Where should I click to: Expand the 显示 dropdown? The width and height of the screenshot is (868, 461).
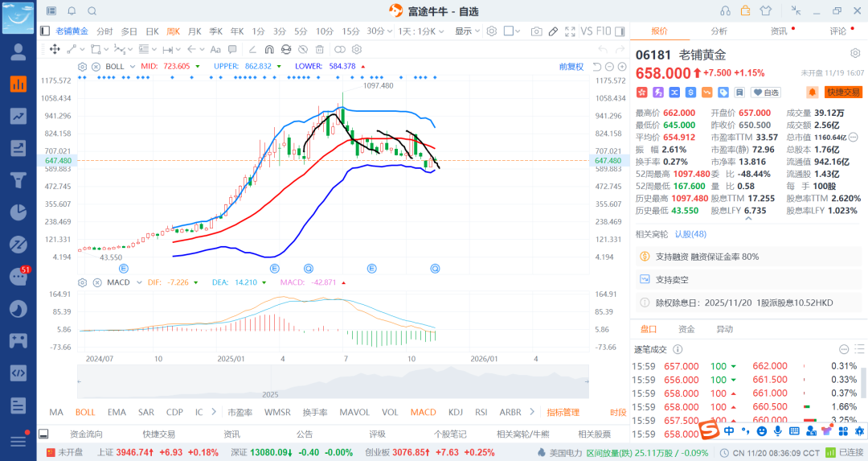(467, 31)
